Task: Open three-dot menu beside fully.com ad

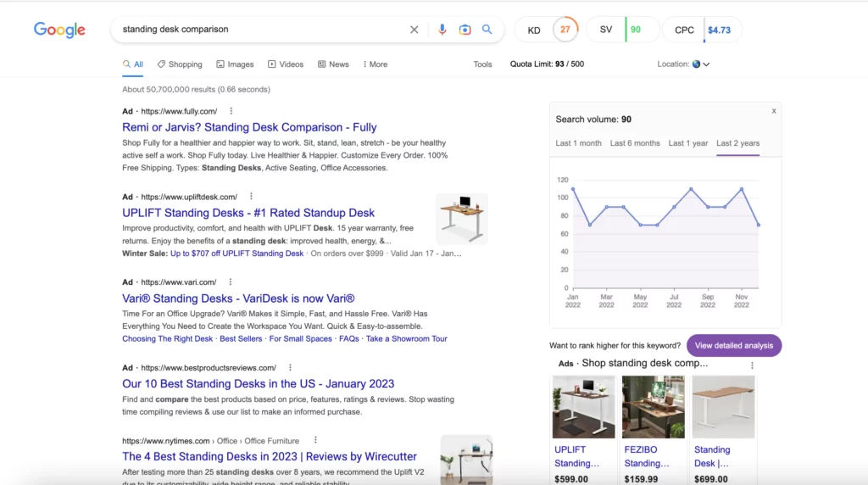Action: pos(231,111)
